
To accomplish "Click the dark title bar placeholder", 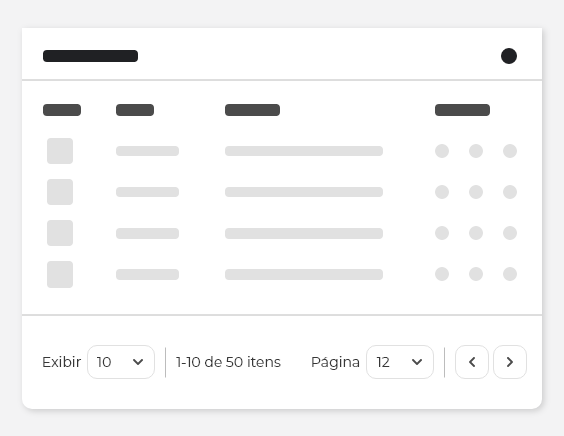I will [90, 56].
